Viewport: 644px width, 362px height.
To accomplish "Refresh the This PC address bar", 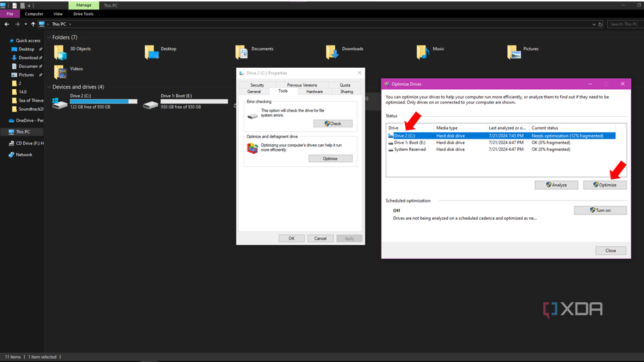I will [x=600, y=24].
